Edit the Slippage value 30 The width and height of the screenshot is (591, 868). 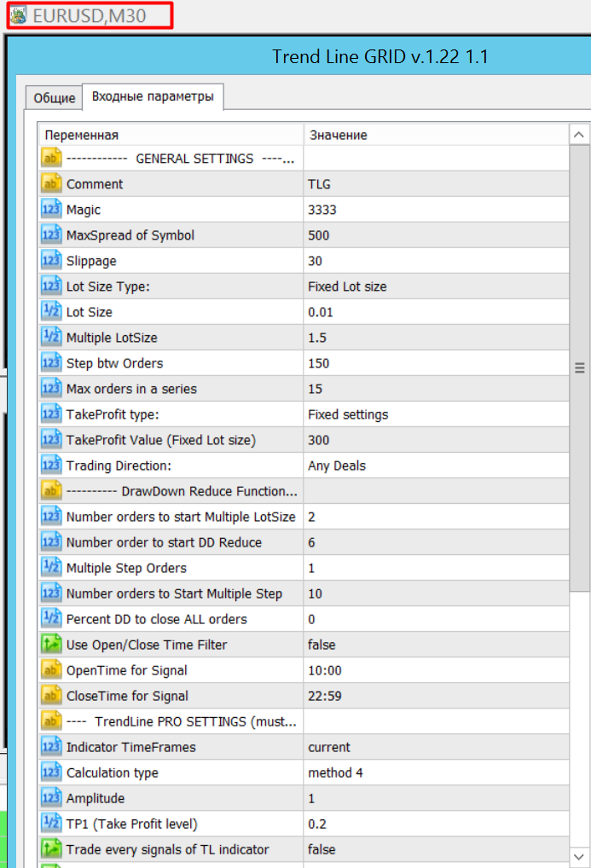436,260
